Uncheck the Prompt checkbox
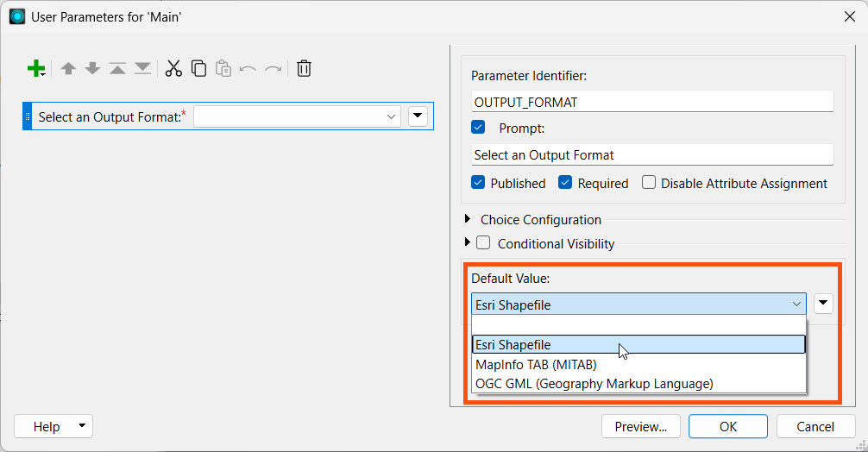Image resolution: width=868 pixels, height=452 pixels. [479, 128]
